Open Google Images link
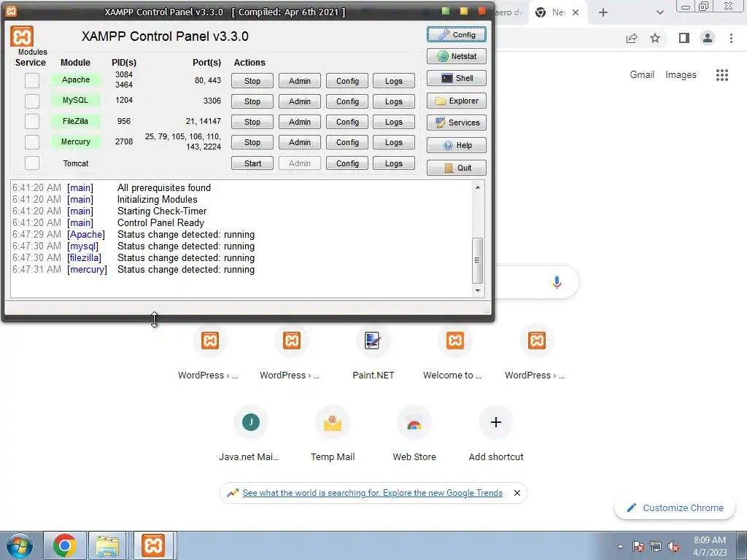Viewport: 747px width, 560px height. point(681,75)
